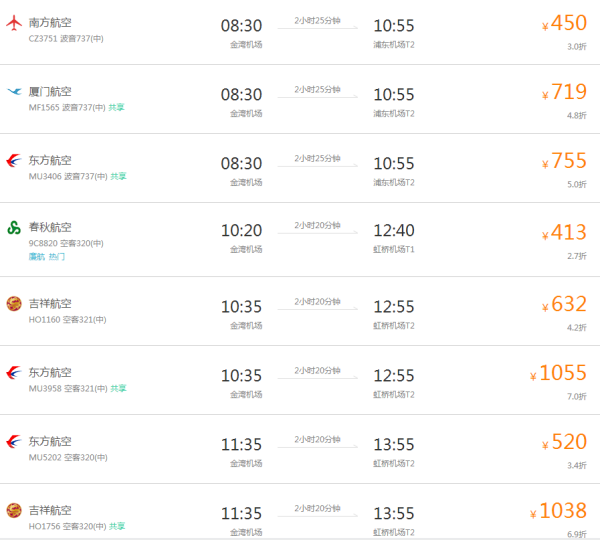
Task: Click flight number 9C8820 空客320(中)
Action: point(66,243)
